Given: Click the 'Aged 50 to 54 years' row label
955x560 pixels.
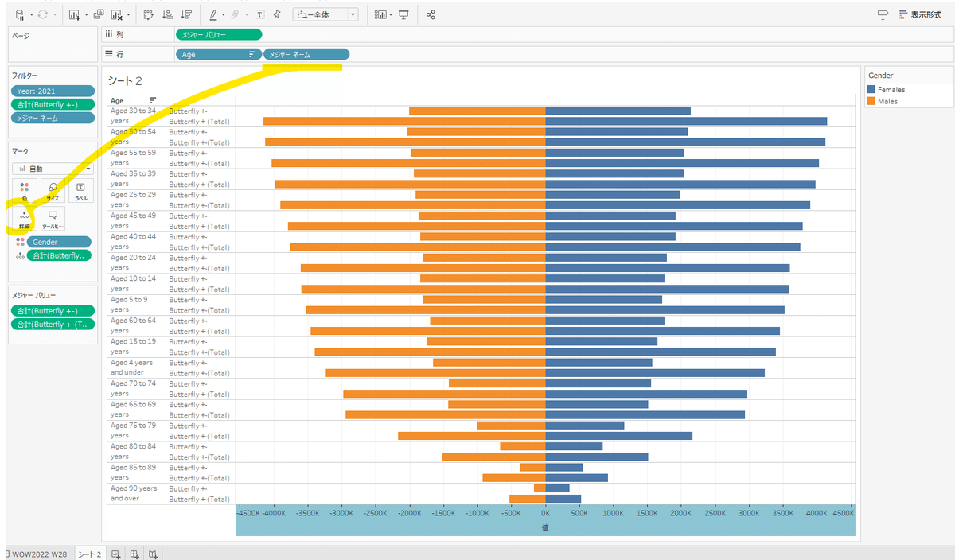Looking at the screenshot, I should (x=133, y=137).
